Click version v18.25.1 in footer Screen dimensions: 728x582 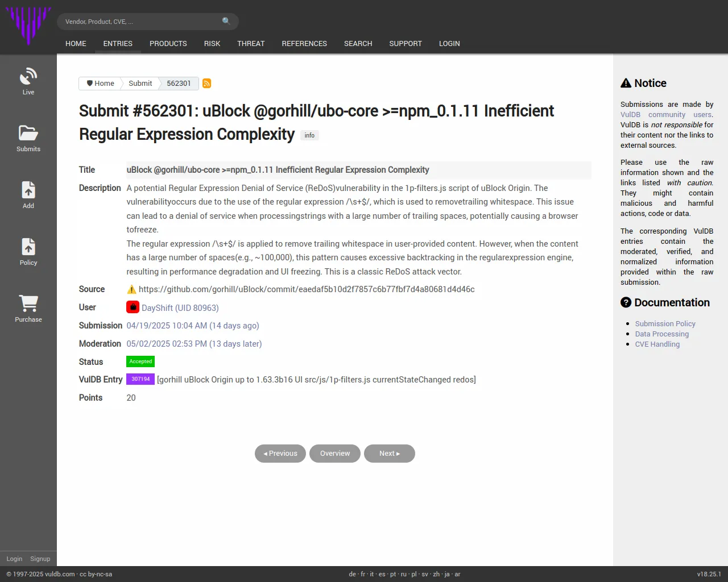click(x=709, y=574)
